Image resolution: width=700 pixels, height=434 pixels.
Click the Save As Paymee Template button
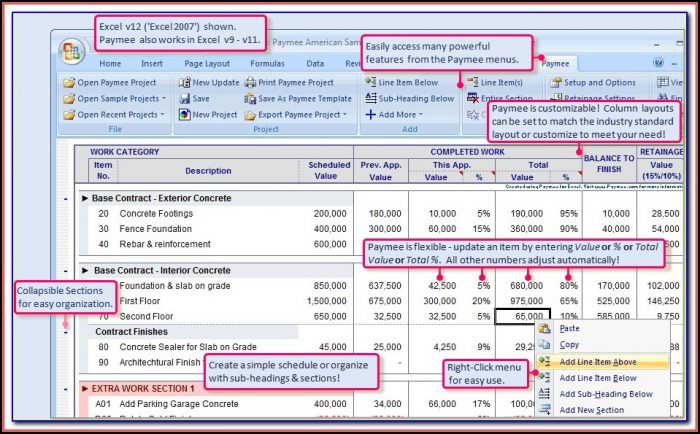point(298,99)
